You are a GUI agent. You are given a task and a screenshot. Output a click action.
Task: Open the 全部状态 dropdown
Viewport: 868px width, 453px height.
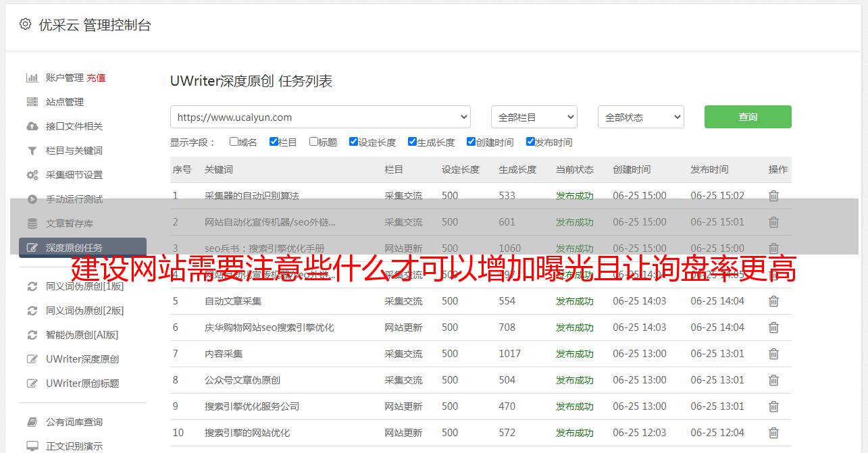(x=641, y=117)
